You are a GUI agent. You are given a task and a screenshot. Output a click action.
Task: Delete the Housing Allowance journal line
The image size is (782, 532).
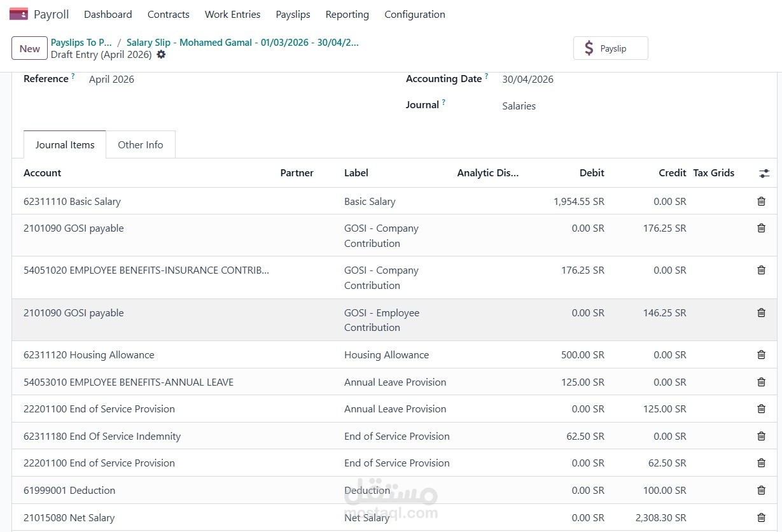tap(761, 355)
